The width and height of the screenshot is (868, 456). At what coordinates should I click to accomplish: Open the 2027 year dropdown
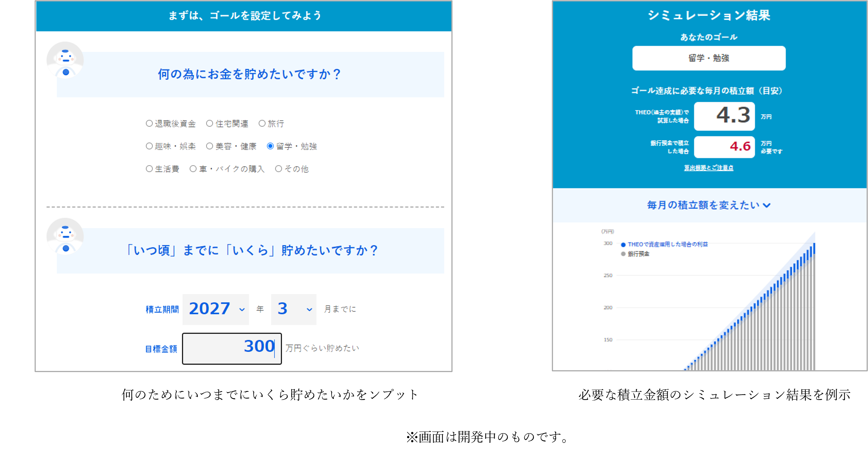click(x=216, y=309)
